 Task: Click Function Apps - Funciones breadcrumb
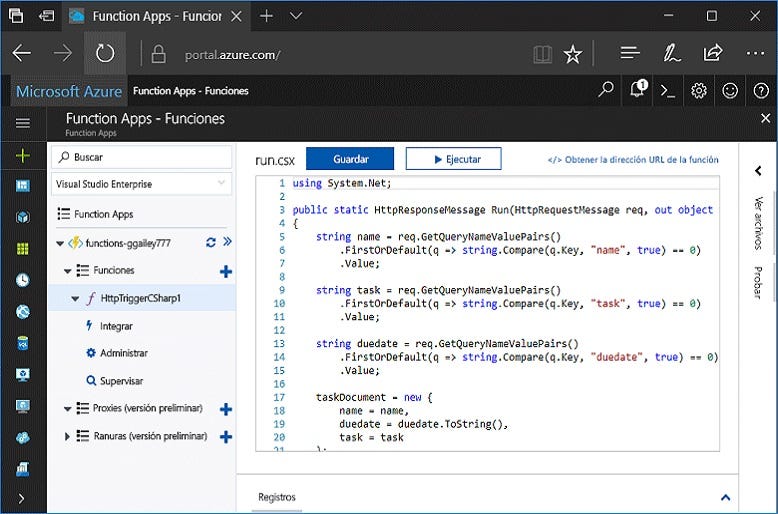[191, 91]
